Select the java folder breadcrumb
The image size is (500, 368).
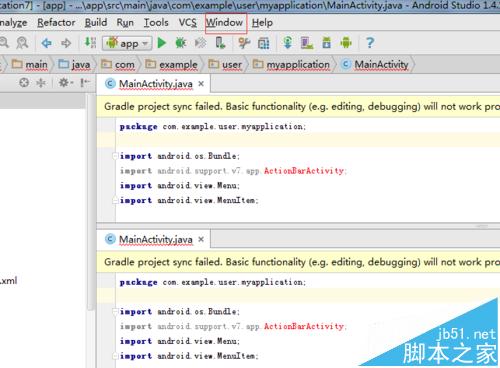(74, 64)
